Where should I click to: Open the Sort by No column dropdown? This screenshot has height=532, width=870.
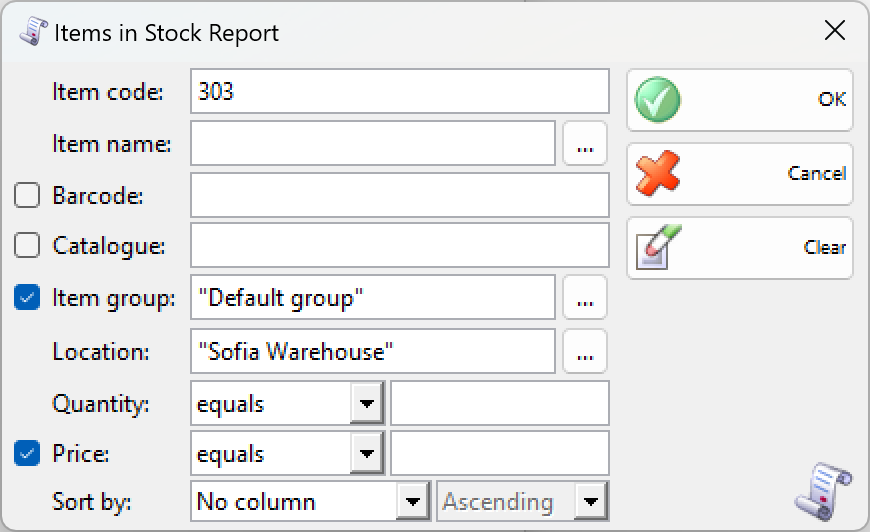[x=413, y=501]
